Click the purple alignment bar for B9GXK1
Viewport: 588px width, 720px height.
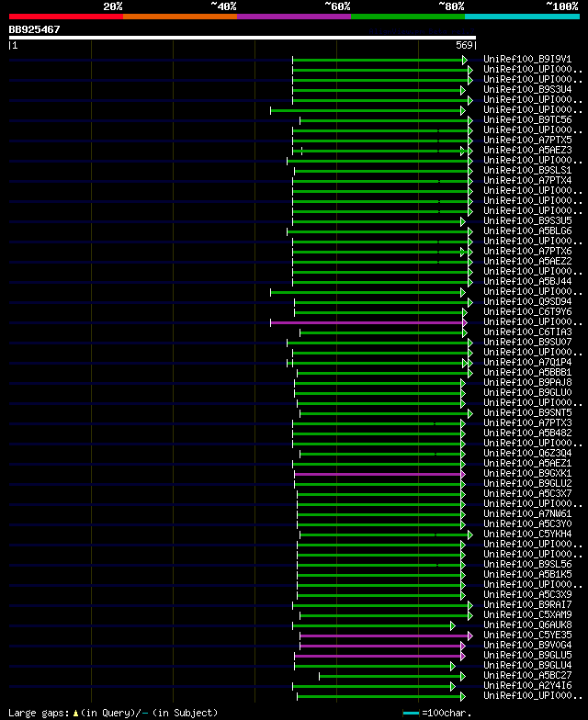(378, 474)
